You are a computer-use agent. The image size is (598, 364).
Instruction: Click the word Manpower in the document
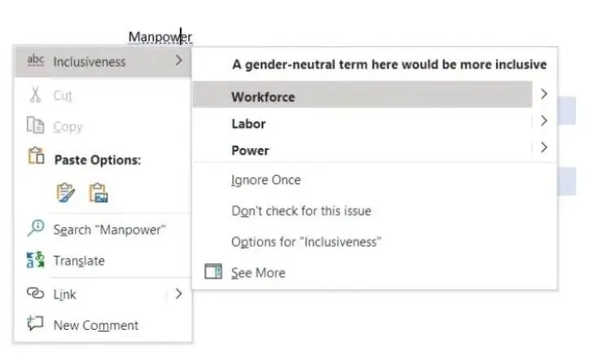coord(160,37)
